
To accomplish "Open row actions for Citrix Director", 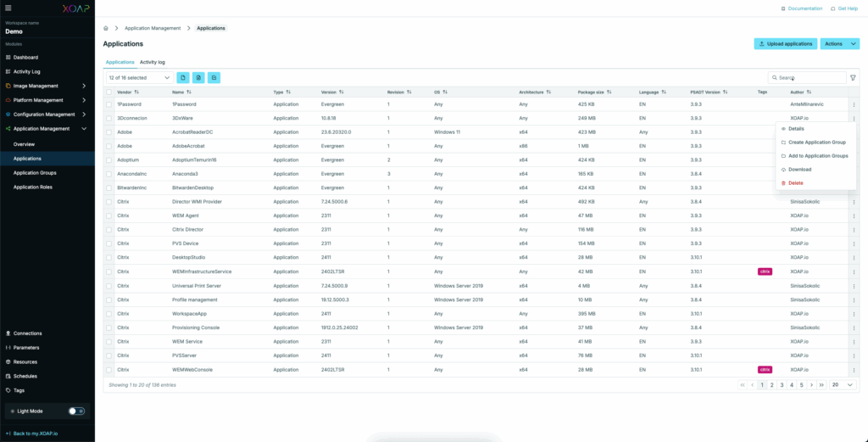I will [854, 229].
